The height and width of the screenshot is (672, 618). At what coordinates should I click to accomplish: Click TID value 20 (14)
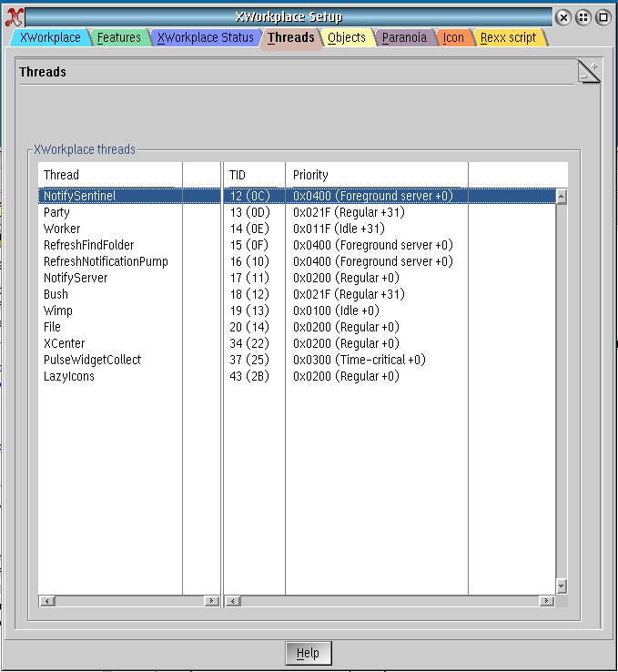249,327
